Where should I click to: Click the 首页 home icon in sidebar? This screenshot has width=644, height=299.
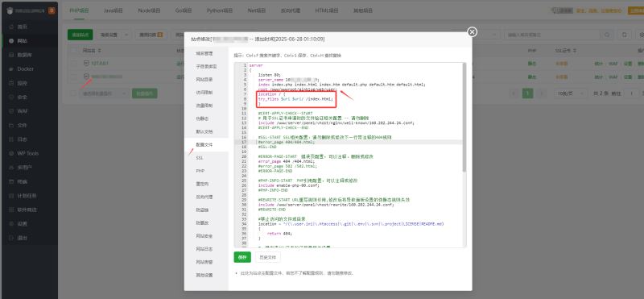click(x=11, y=27)
